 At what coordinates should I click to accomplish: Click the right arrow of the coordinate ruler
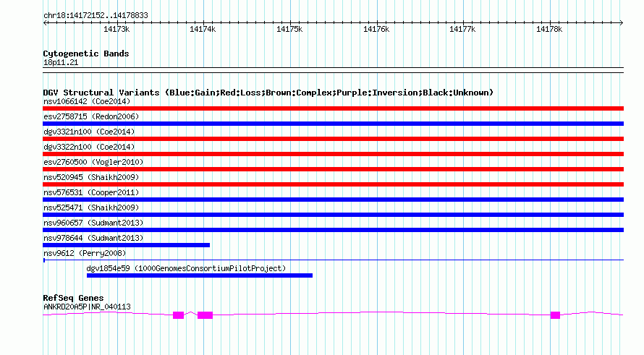point(621,23)
